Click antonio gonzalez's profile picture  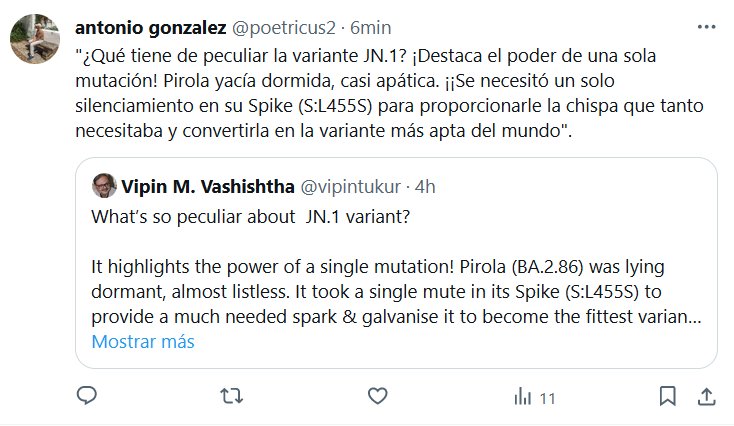[x=33, y=41]
